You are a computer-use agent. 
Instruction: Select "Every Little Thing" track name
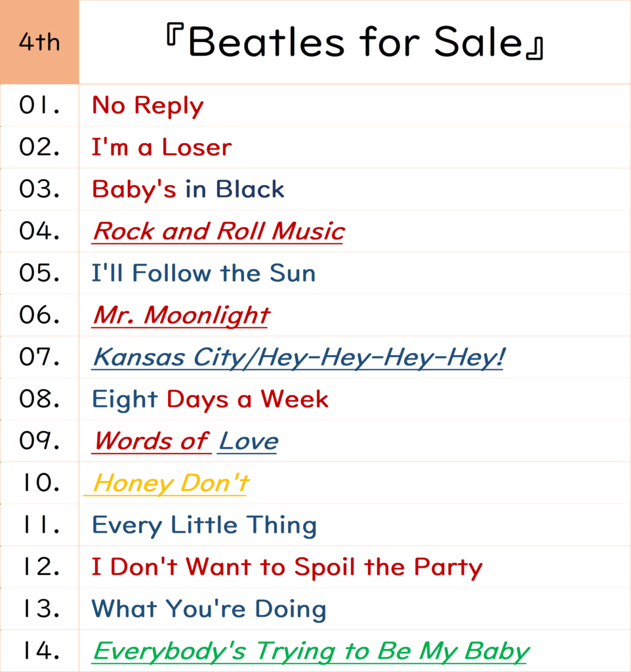pos(204,526)
